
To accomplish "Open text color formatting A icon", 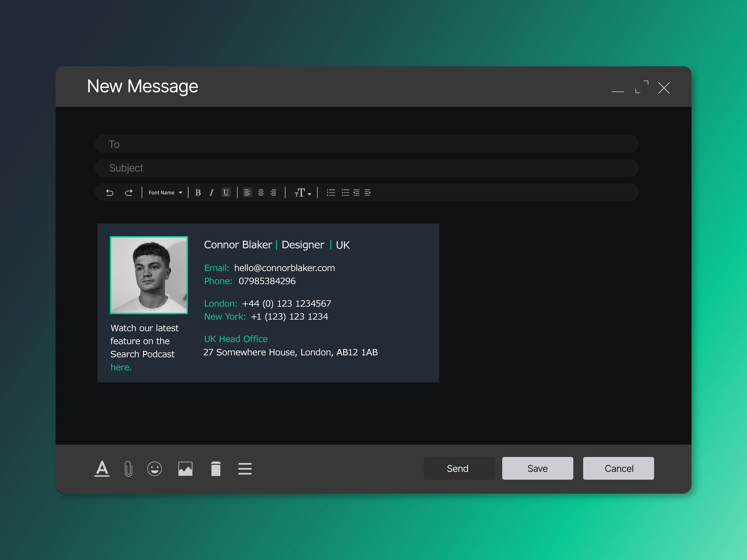I will click(x=102, y=469).
